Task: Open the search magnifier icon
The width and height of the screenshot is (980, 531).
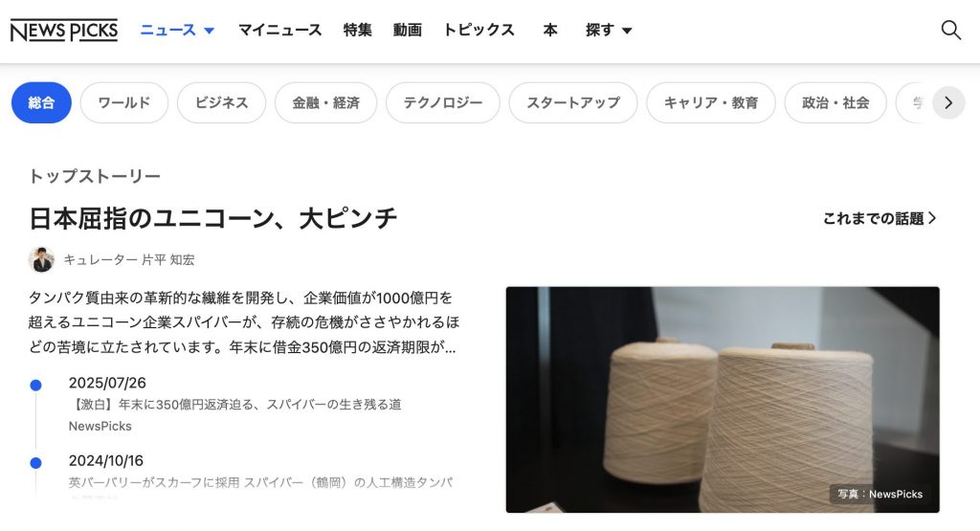Action: pos(950,30)
